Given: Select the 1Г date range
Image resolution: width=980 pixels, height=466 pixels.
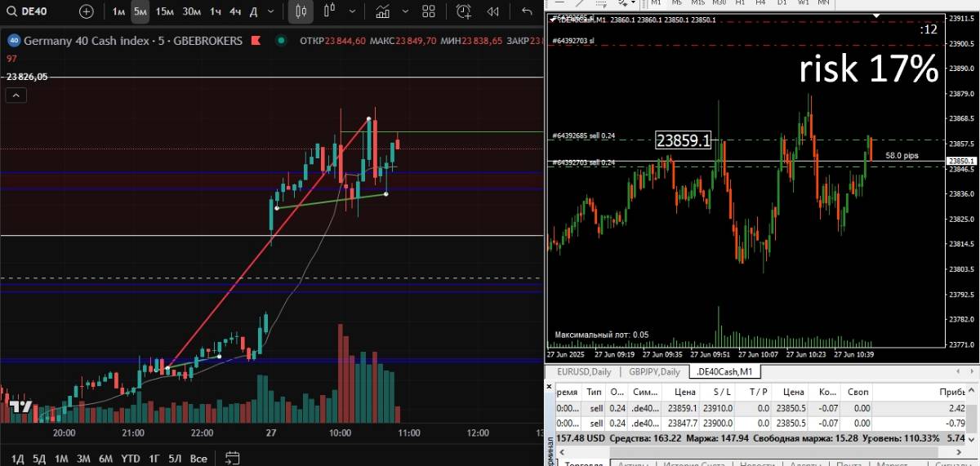Looking at the screenshot, I should coord(154,459).
